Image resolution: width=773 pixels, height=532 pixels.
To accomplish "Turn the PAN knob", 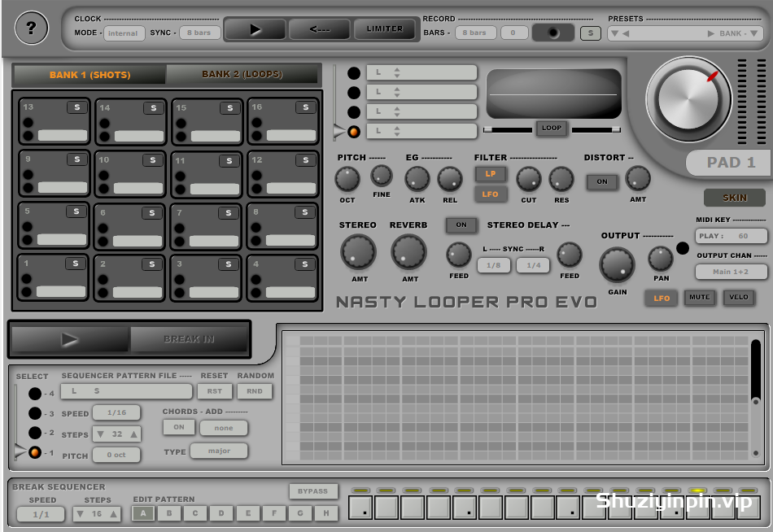I will click(661, 259).
